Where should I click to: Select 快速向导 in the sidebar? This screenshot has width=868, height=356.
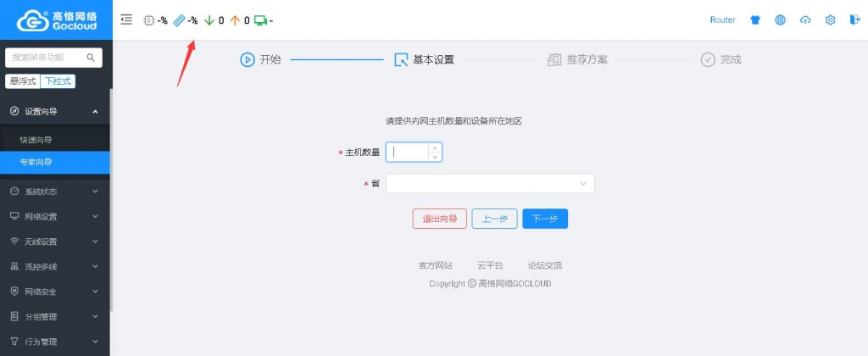pos(36,139)
